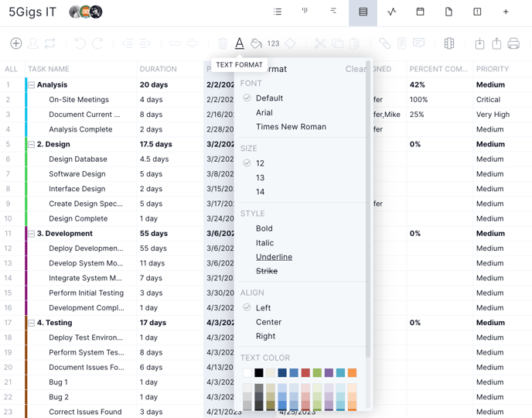Click the copy icon
This screenshot has width=532, height=418.
337,43
